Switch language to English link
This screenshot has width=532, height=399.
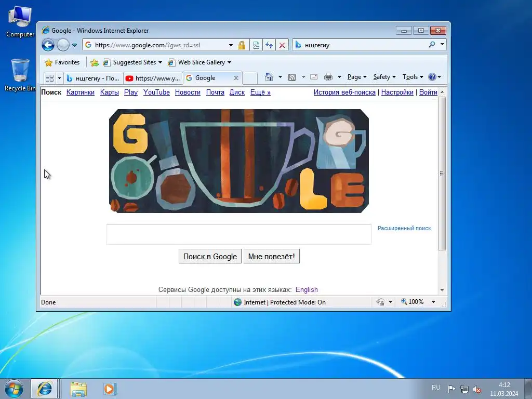(307, 290)
